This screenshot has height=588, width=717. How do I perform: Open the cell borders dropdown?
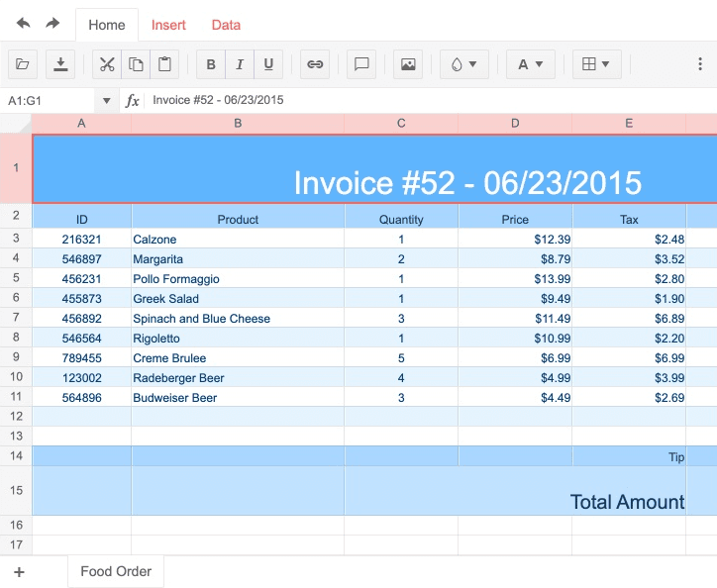coord(597,64)
